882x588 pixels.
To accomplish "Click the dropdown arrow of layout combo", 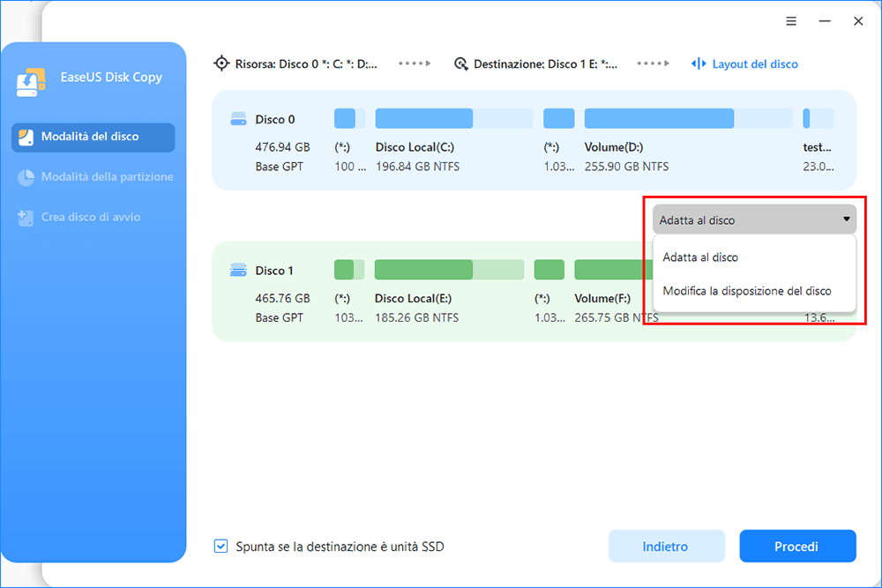I will 846,220.
